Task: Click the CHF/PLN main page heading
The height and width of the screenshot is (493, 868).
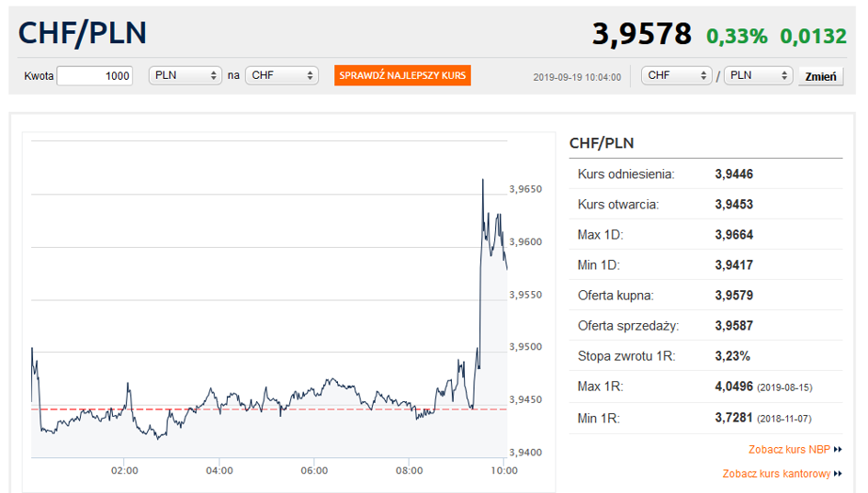Action: 83,33
